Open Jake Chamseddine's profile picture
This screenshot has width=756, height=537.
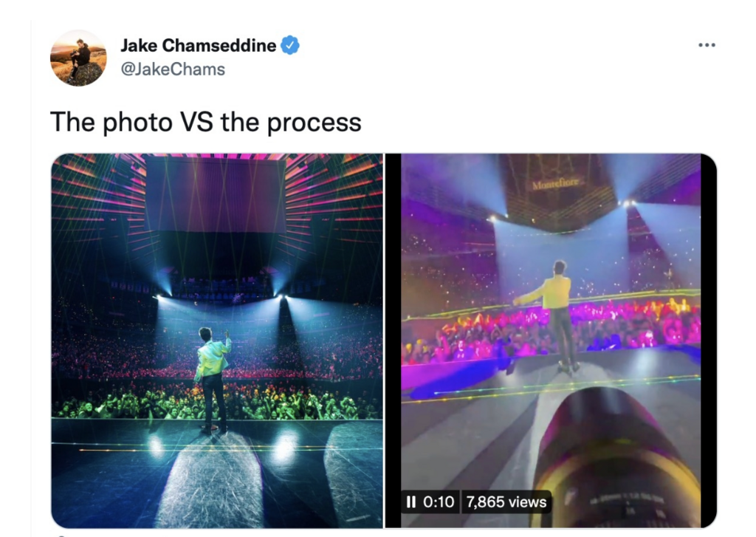click(78, 58)
